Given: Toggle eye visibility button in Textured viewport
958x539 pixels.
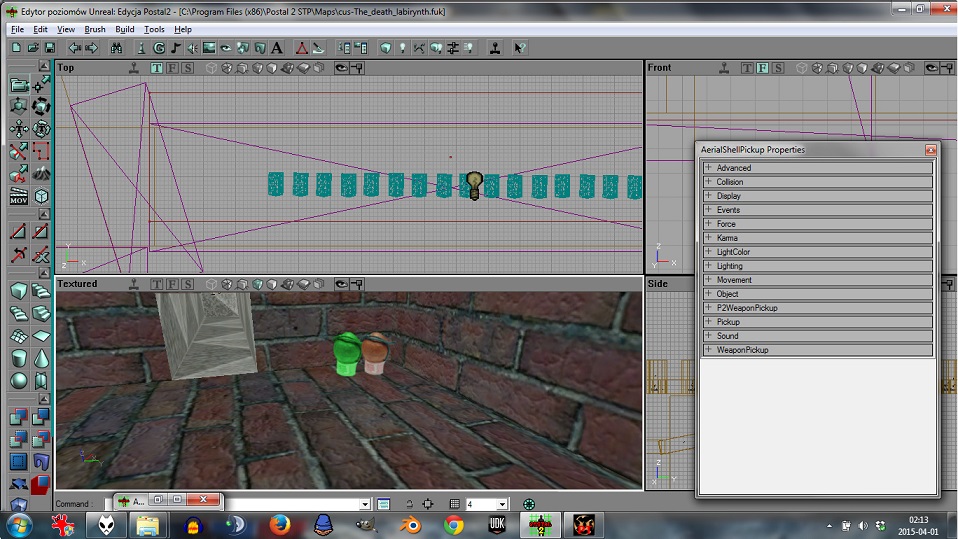Looking at the screenshot, I should pyautogui.click(x=342, y=284).
